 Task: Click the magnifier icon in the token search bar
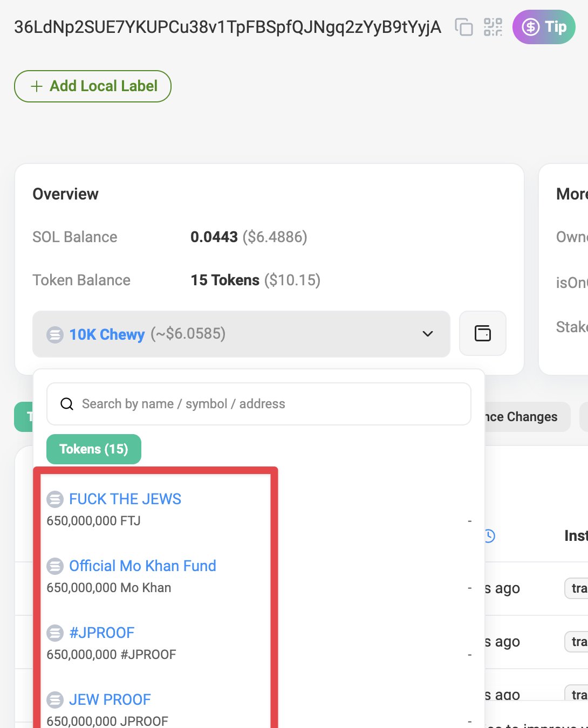67,403
